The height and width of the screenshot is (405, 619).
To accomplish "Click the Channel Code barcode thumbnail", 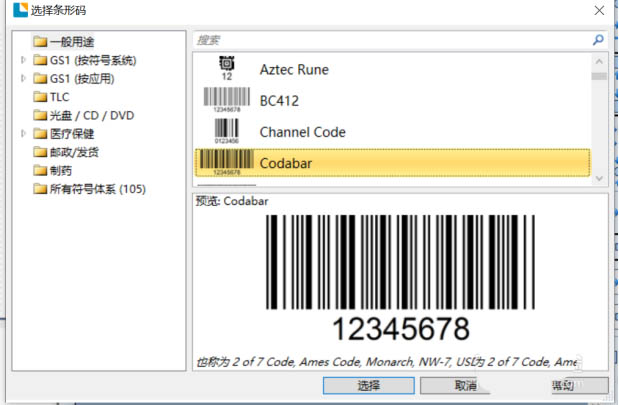I will pos(227,131).
